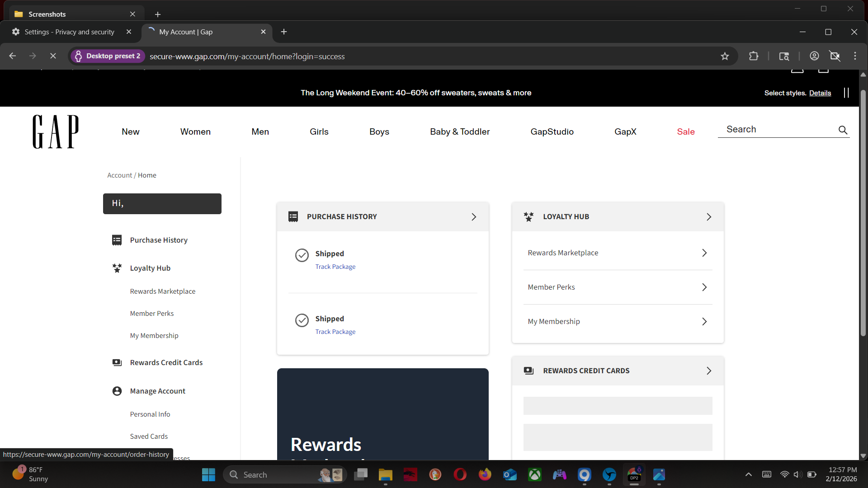The height and width of the screenshot is (488, 868).
Task: Expand Loyalty Hub card chevron
Action: (709, 217)
